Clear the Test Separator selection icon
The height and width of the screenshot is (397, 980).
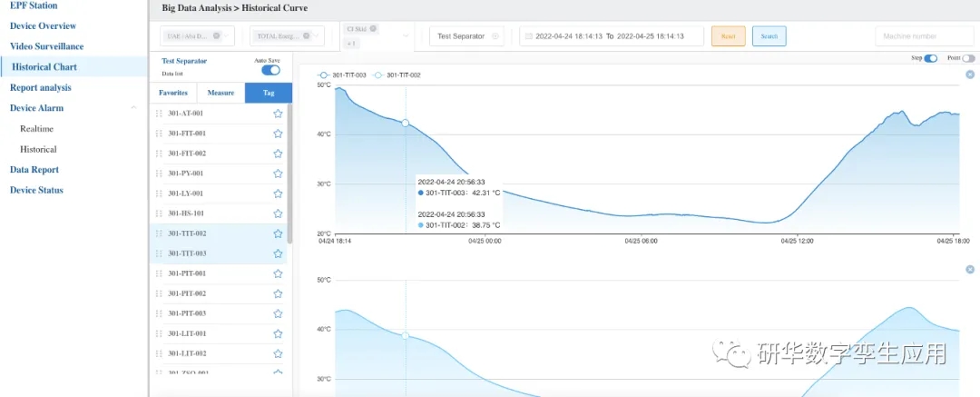pyautogui.click(x=495, y=36)
